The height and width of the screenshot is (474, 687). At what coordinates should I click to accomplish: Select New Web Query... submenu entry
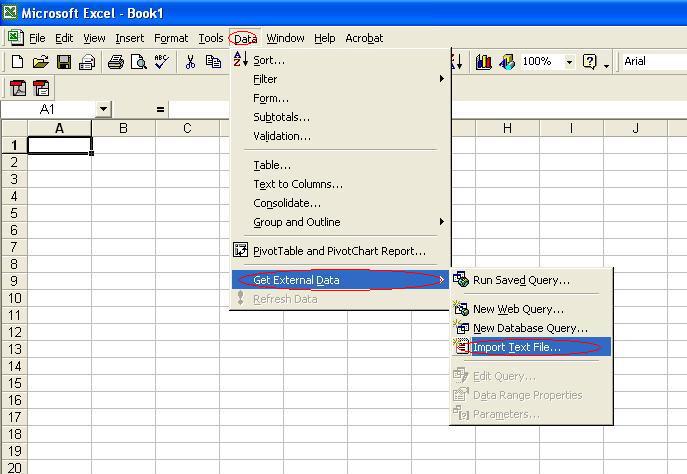531,308
